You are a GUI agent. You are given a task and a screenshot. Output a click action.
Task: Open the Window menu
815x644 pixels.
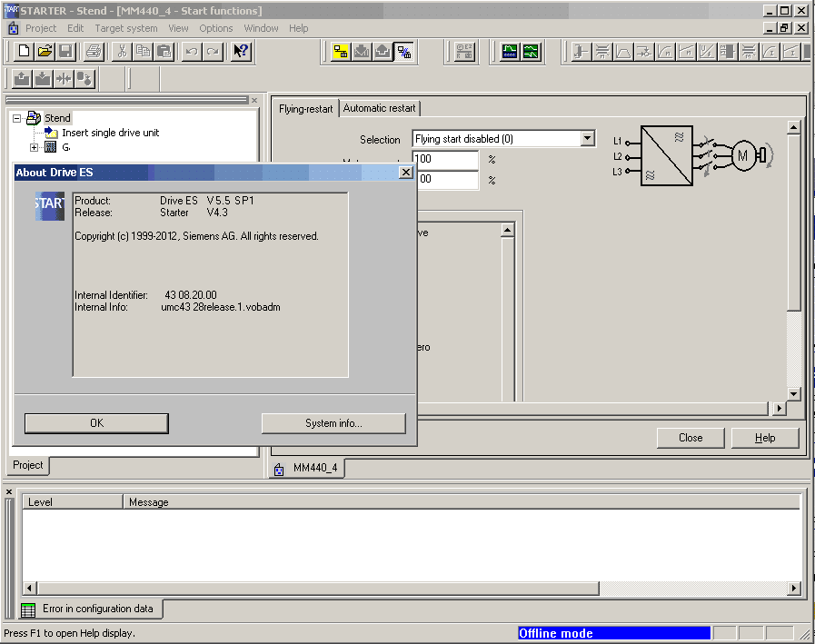262,28
